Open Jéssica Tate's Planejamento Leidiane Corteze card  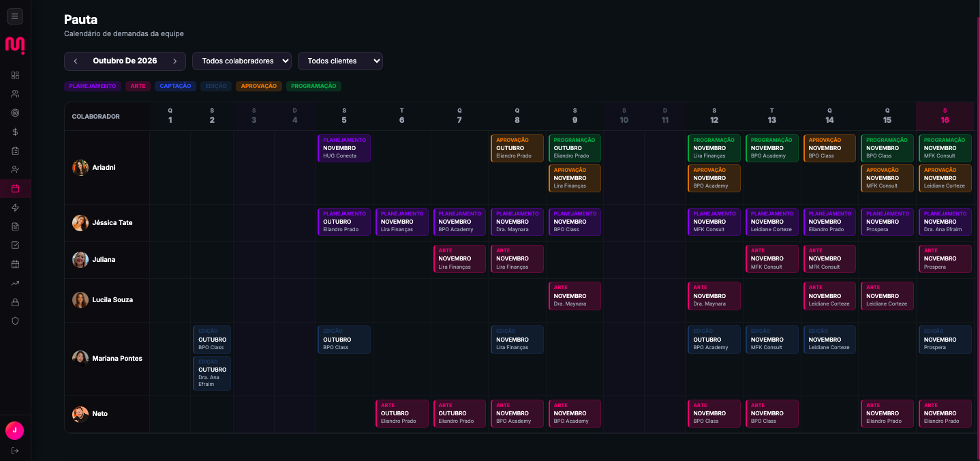[772, 222]
